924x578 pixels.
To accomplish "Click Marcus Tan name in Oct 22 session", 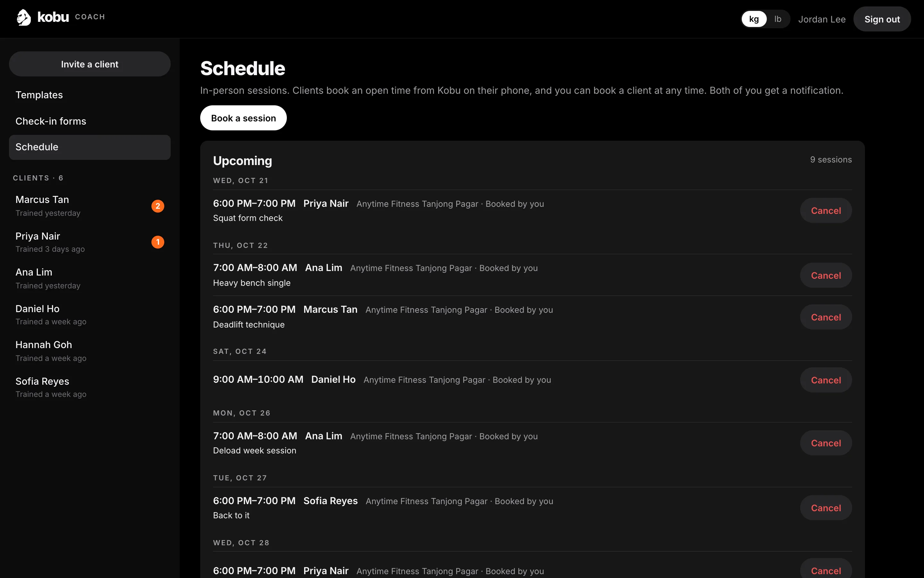I will tap(330, 310).
